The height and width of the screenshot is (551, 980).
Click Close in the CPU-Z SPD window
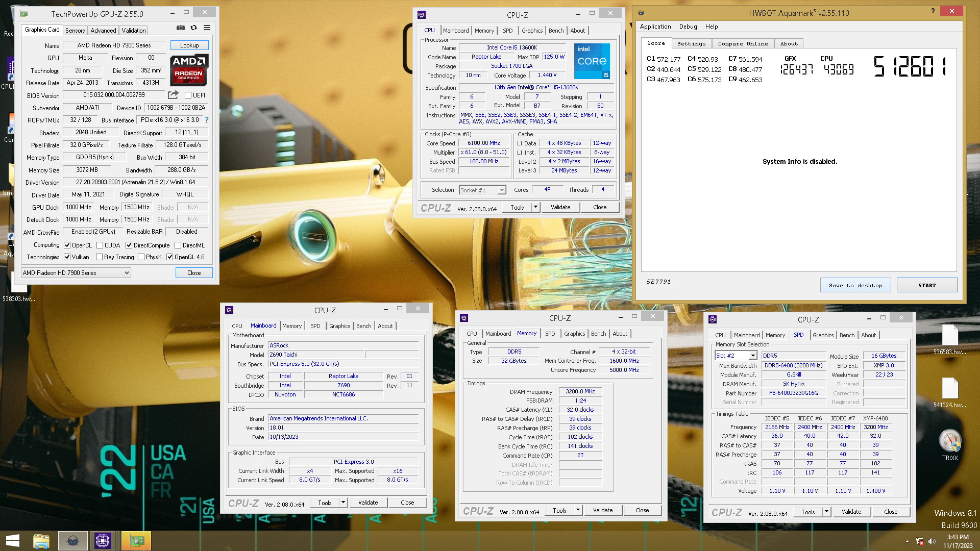point(891,512)
